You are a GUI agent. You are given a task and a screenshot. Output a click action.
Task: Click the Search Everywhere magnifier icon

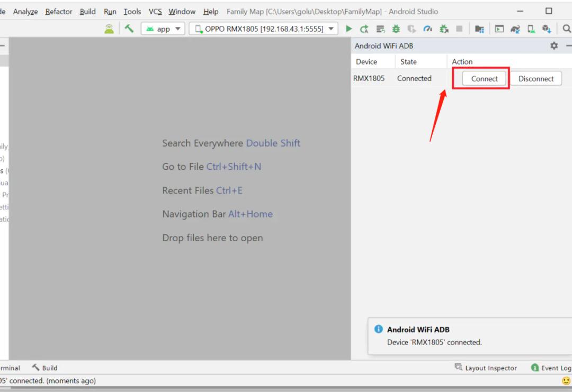pos(566,29)
